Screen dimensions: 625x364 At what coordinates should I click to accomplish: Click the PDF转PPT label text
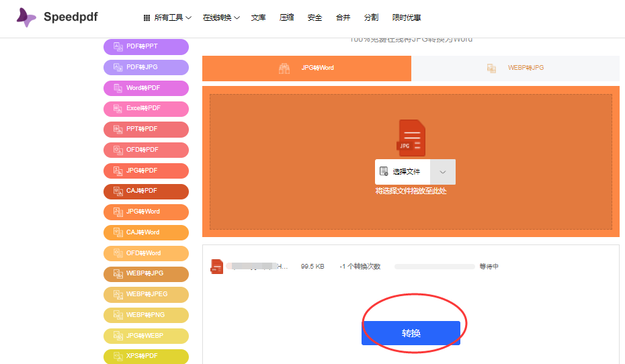click(142, 46)
